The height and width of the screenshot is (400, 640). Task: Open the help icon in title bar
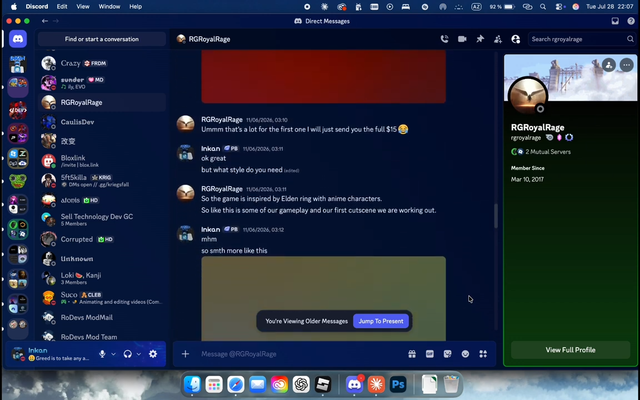click(x=631, y=21)
